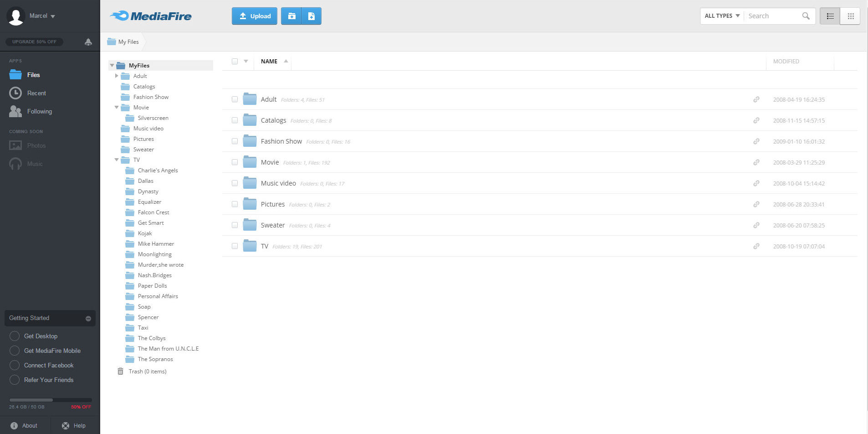Open the share link icon for Music video

[x=756, y=183]
